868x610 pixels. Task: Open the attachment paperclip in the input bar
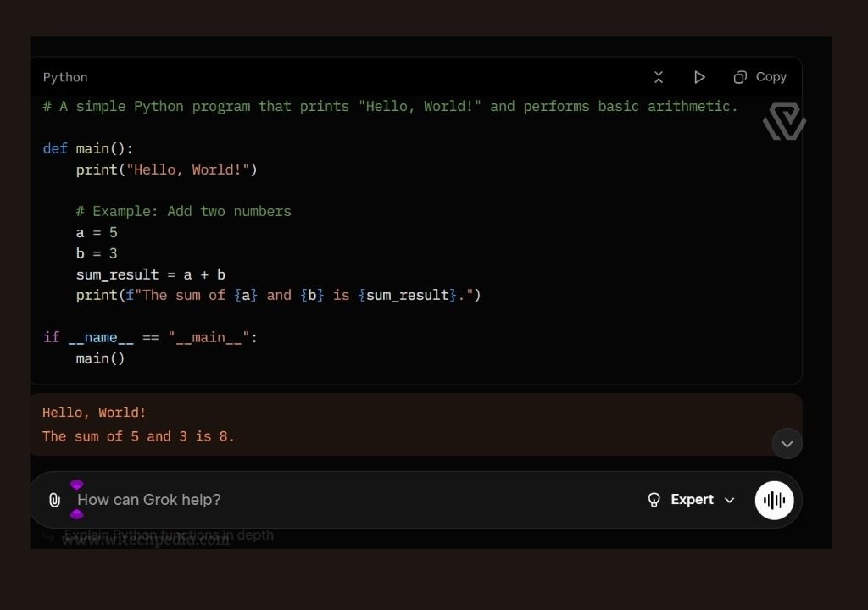(55, 500)
